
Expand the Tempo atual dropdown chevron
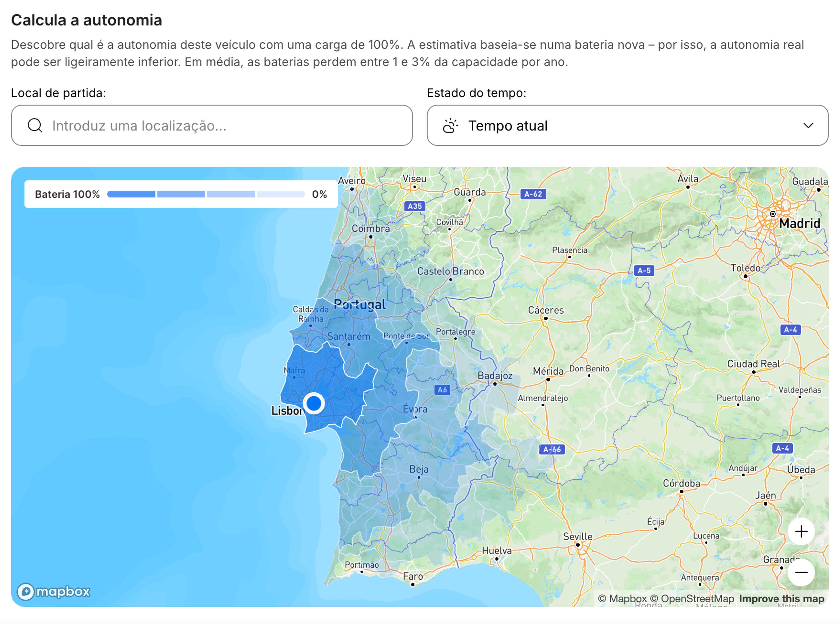point(808,125)
